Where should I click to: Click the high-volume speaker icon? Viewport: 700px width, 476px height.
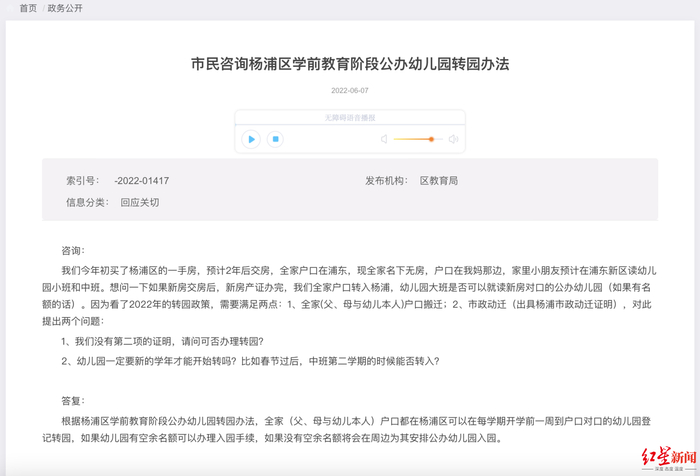click(453, 139)
